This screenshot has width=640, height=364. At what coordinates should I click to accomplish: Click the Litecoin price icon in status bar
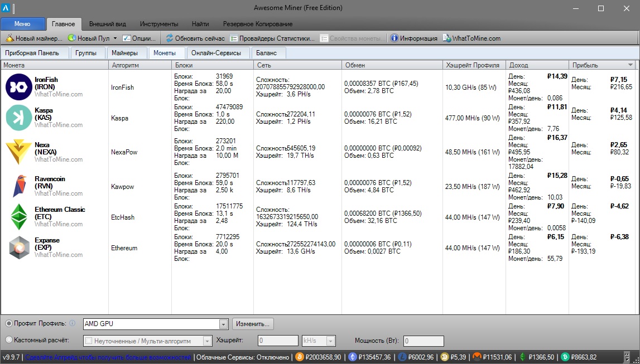[402, 357]
